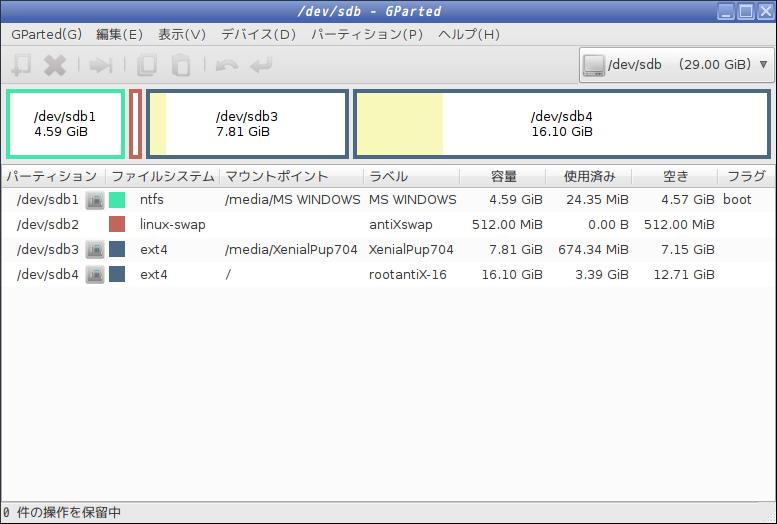Click the 4.59 GiB size cell
This screenshot has width=777, height=524.
click(x=516, y=200)
